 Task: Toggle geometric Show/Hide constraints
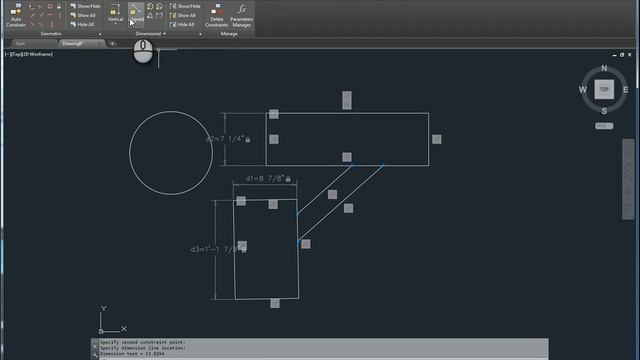(85, 6)
